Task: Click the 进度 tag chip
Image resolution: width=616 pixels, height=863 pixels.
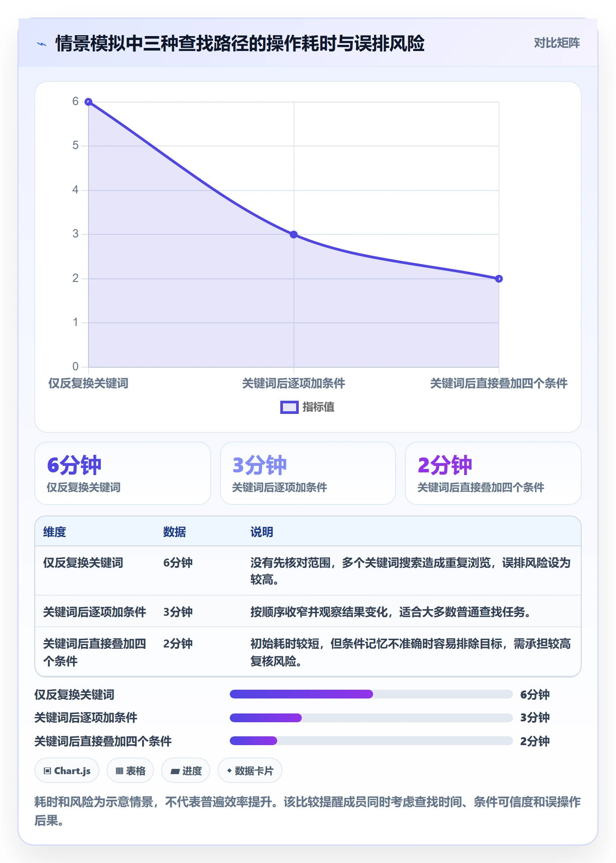Action: [186, 771]
